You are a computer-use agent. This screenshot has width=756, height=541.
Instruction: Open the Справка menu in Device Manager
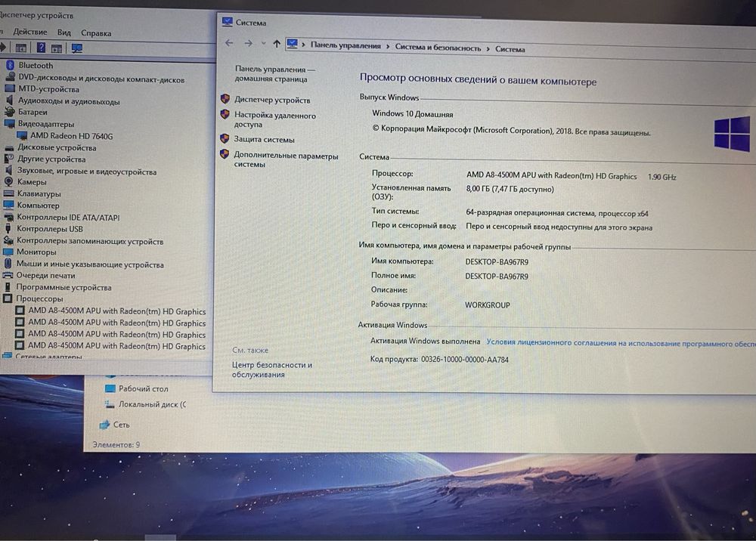96,33
